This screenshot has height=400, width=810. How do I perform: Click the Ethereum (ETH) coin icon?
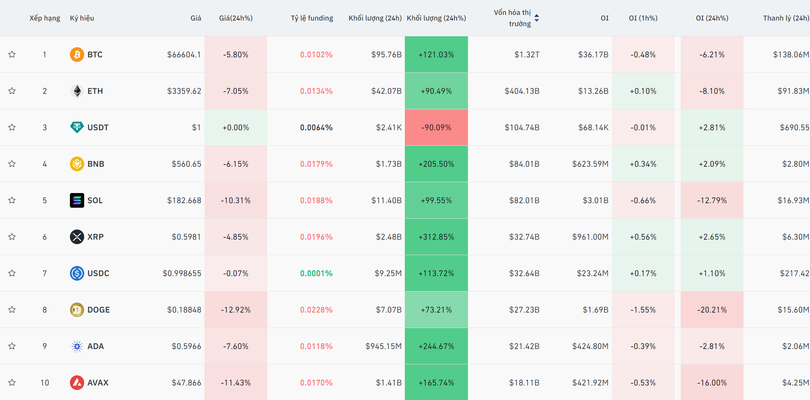77,91
